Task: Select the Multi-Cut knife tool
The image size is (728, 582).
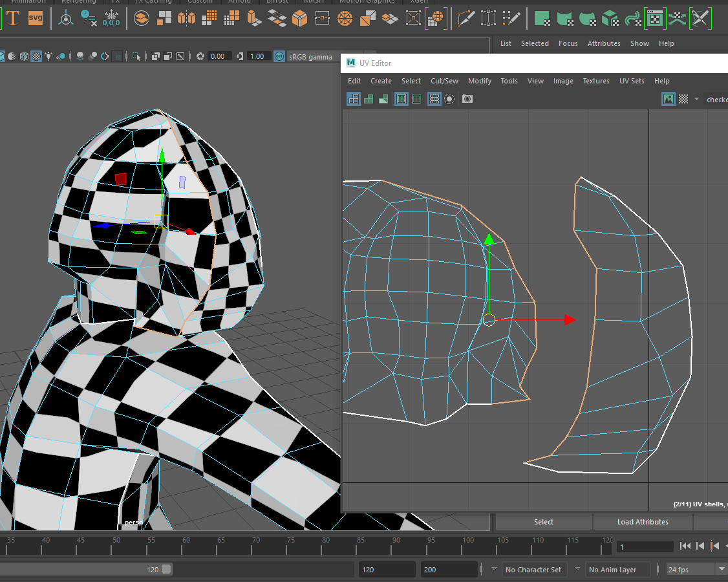Action: [466, 19]
